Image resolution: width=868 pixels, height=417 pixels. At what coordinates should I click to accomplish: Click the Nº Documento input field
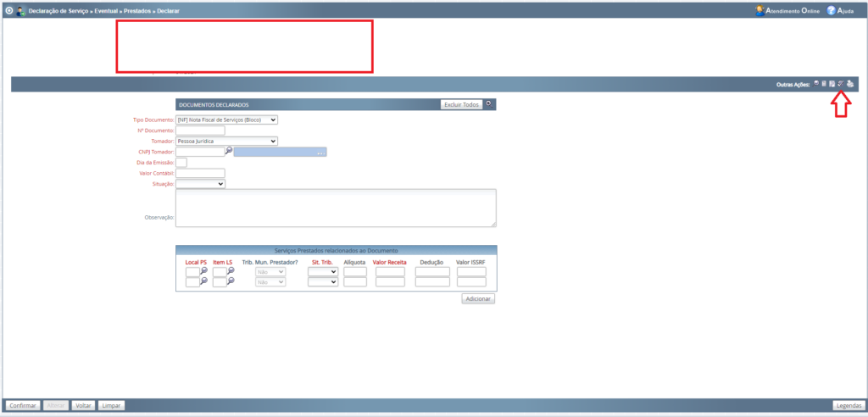(x=200, y=131)
